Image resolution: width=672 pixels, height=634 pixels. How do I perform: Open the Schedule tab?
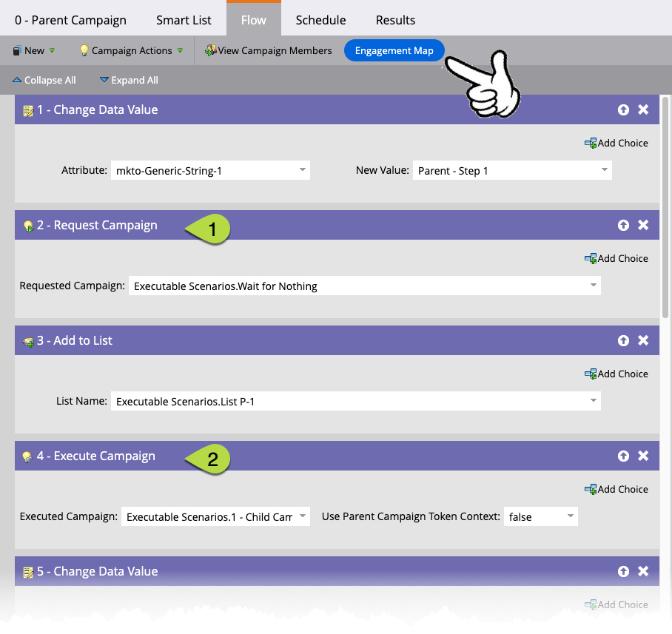[320, 20]
